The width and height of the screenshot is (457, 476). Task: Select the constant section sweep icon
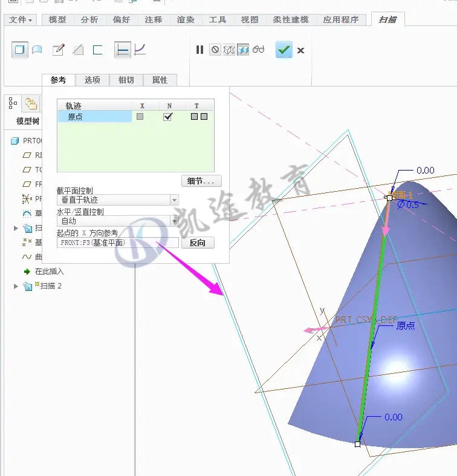(123, 50)
